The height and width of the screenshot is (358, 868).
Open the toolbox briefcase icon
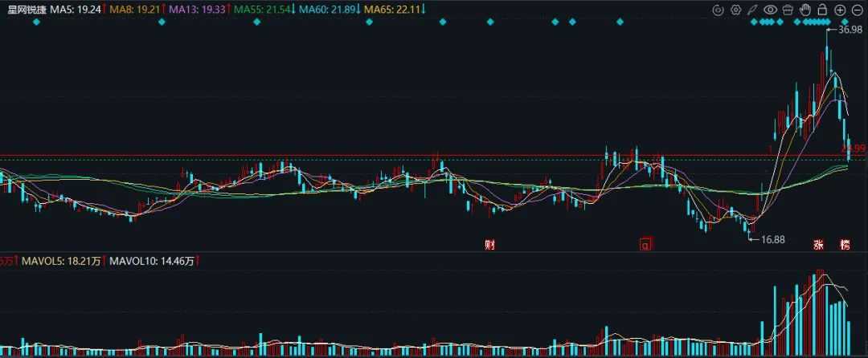pos(788,10)
